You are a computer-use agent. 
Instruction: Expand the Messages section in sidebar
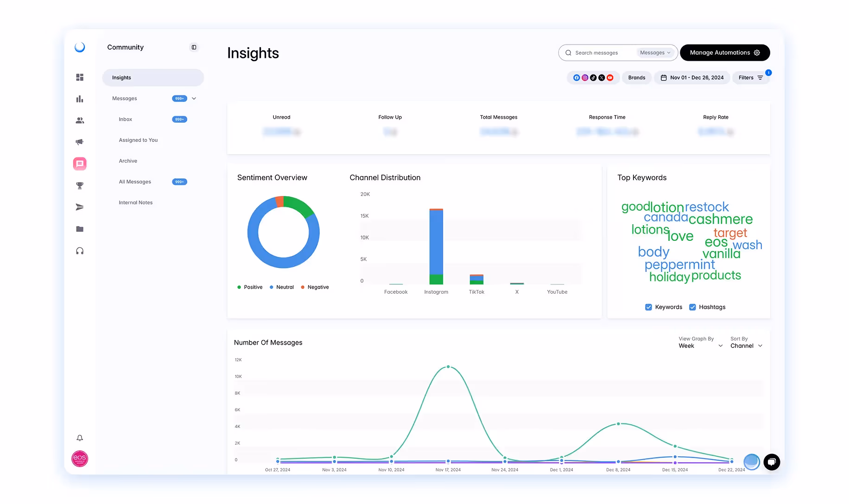coord(194,98)
